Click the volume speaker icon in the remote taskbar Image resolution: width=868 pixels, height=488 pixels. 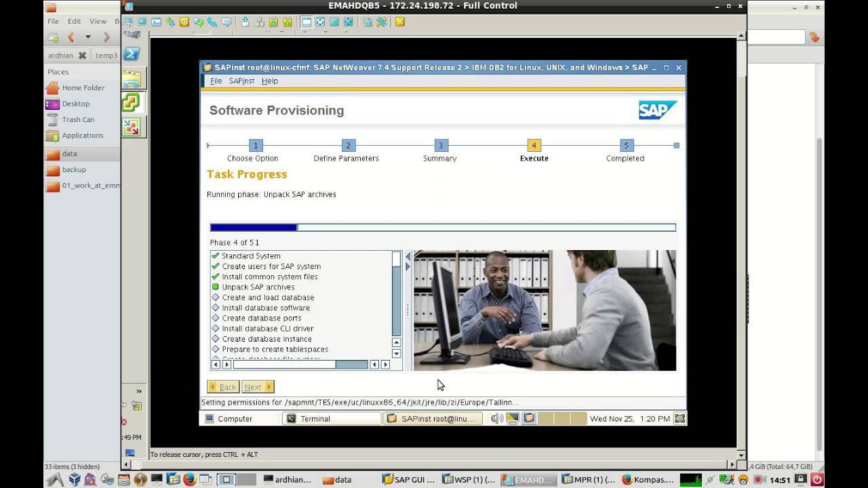[x=497, y=418]
